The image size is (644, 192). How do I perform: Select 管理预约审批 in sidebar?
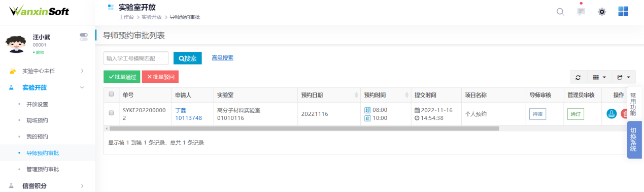43,169
